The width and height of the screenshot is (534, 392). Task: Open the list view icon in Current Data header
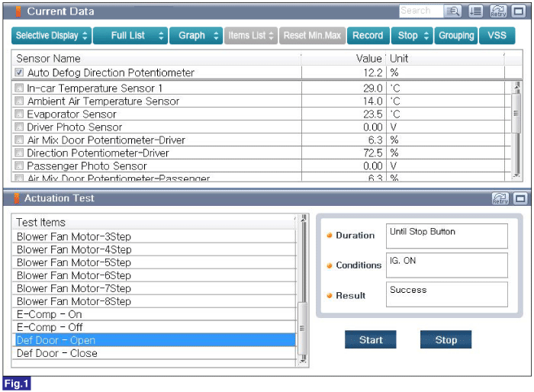point(476,11)
